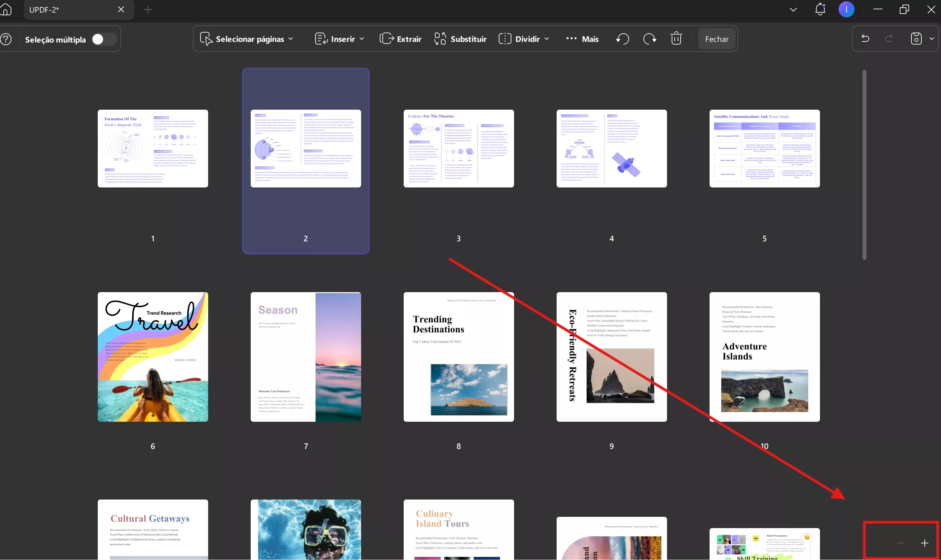Screen dimensions: 941x560
Task: Click the undo arrow icon
Action: click(865, 39)
